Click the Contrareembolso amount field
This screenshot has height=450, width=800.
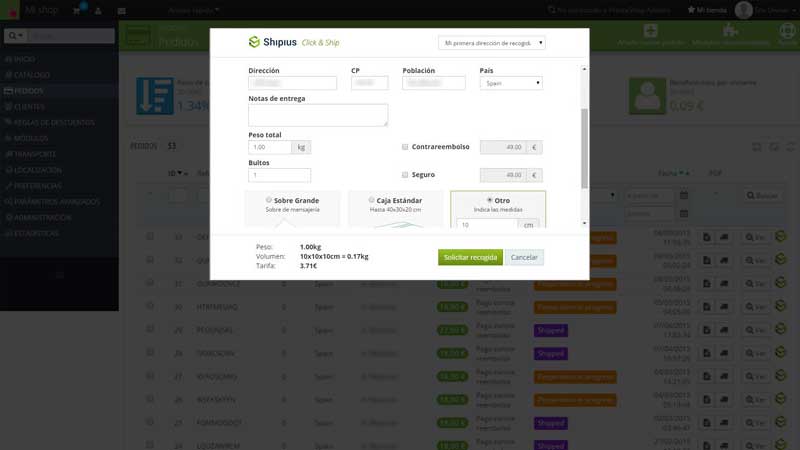[x=503, y=147]
